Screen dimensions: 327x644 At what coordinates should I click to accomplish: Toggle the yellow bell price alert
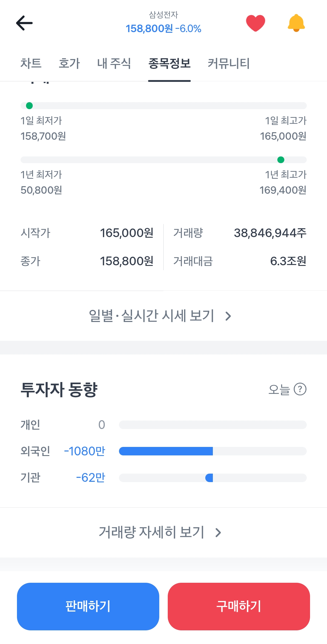click(296, 23)
